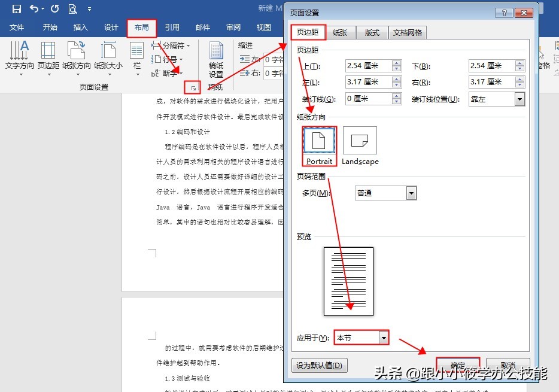Click heading text 1.2 编码和设计
Viewport: 559px width, 392px height.
coord(187,132)
